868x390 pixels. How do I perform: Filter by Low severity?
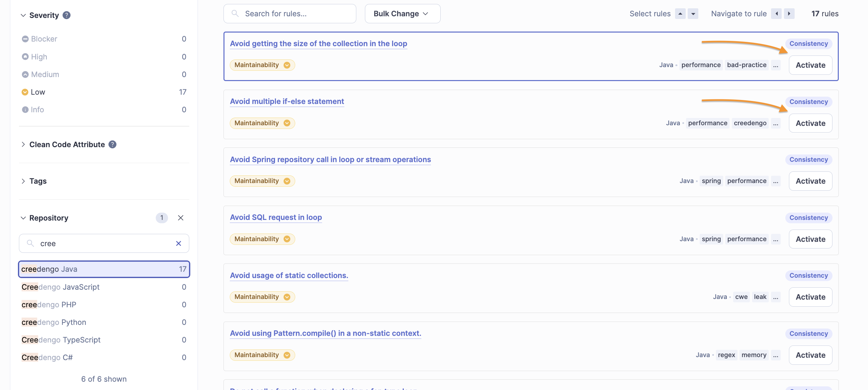104,92
